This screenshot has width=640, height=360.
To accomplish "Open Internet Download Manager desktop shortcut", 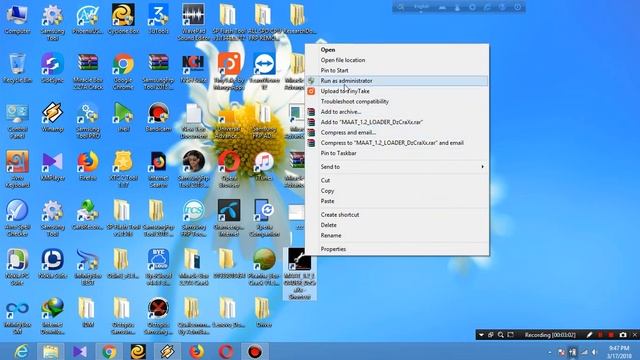I will [x=53, y=316].
